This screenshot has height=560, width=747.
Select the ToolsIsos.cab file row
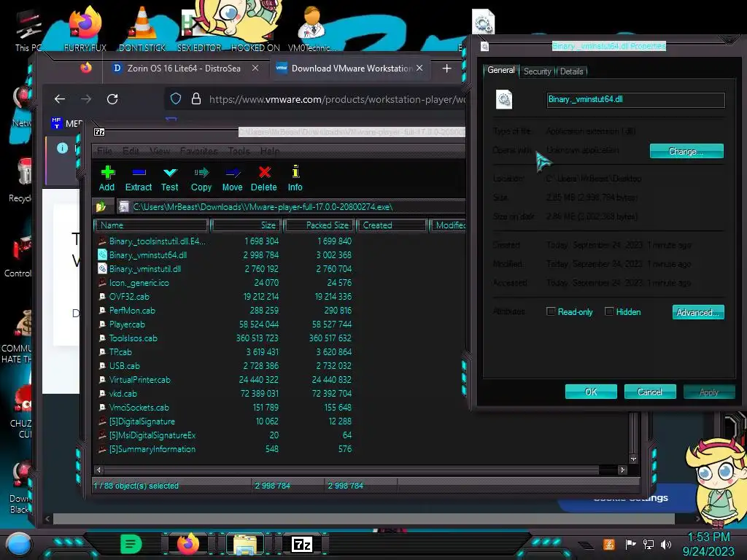coord(225,338)
